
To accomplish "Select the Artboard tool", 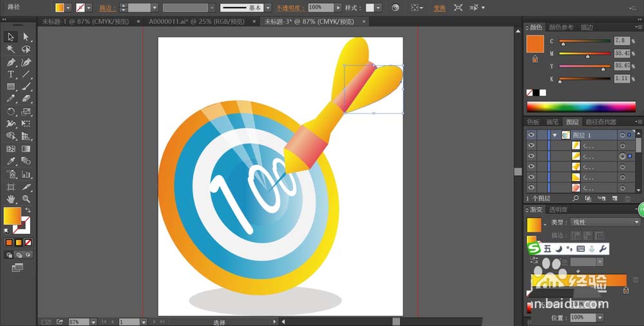I will coord(11,187).
